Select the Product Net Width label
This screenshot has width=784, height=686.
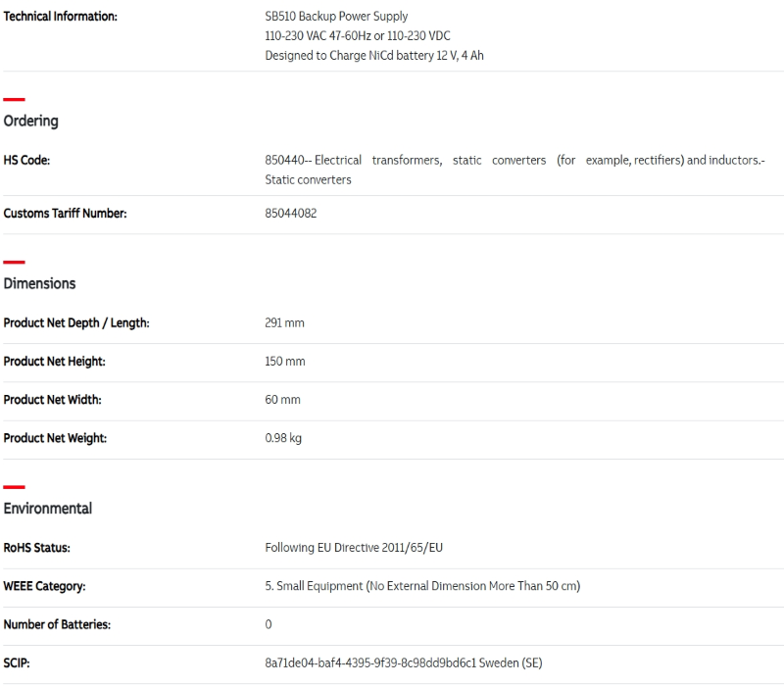[52, 400]
